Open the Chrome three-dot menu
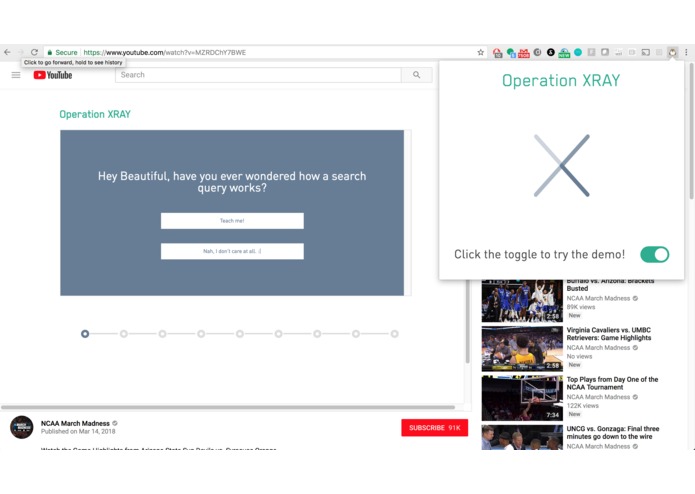The height and width of the screenshot is (494, 695). click(686, 52)
